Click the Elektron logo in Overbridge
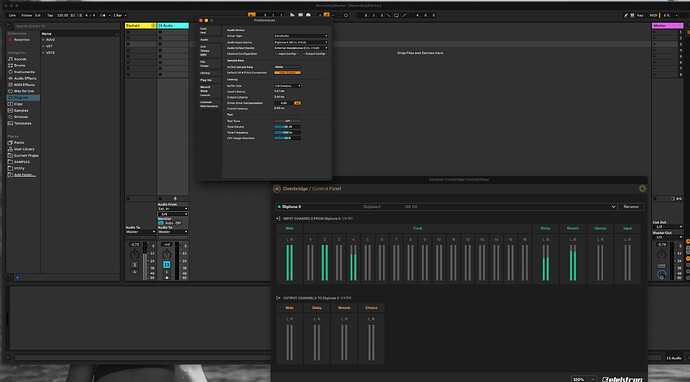The image size is (690, 382). (622, 379)
